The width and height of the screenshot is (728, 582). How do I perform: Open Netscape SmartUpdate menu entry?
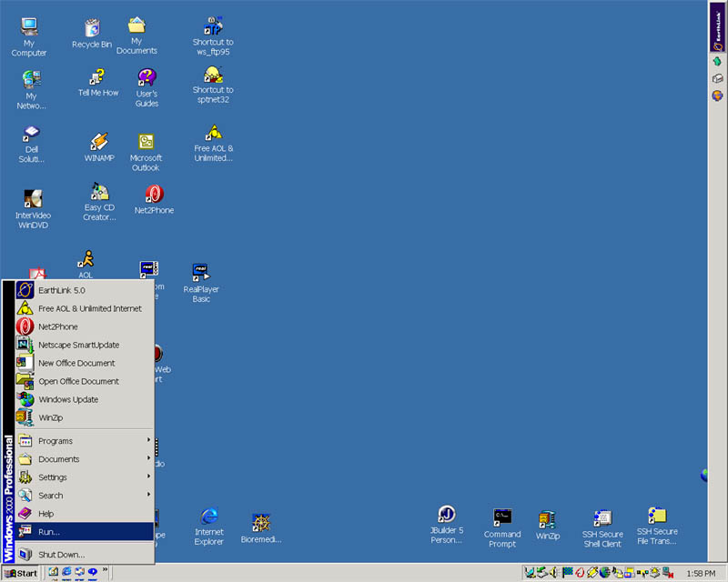[85, 345]
